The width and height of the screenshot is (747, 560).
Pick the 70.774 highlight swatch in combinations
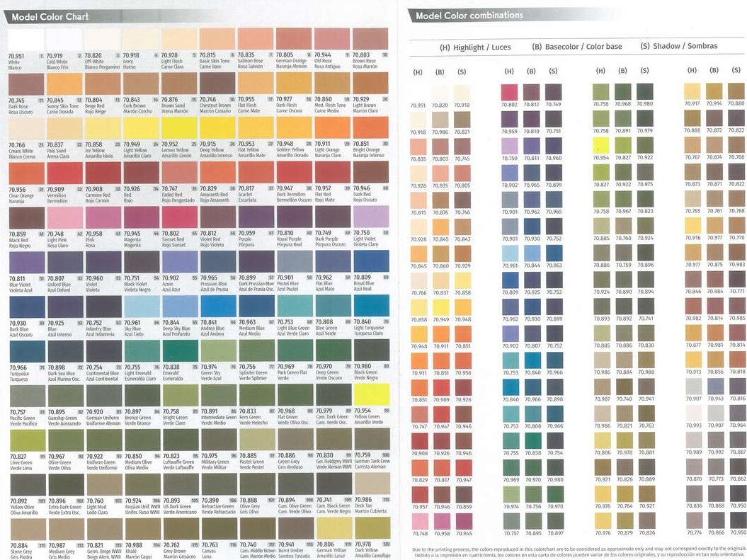(694, 520)
